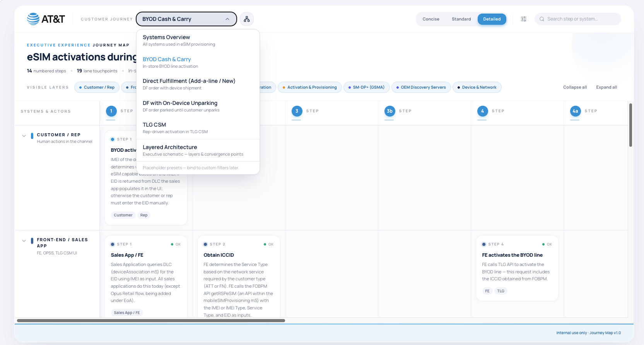644x345 pixels.
Task: Focus the Search step or system field
Action: pos(578,19)
